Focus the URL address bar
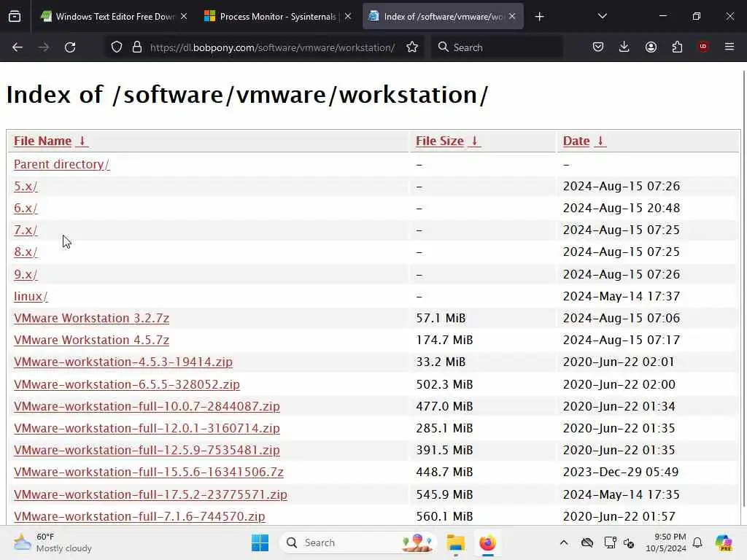Image resolution: width=747 pixels, height=560 pixels. pyautogui.click(x=272, y=47)
